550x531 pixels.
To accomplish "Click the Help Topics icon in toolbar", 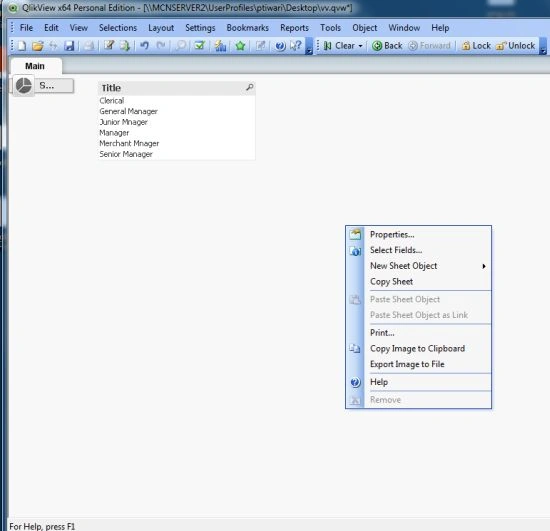I will pos(280,46).
